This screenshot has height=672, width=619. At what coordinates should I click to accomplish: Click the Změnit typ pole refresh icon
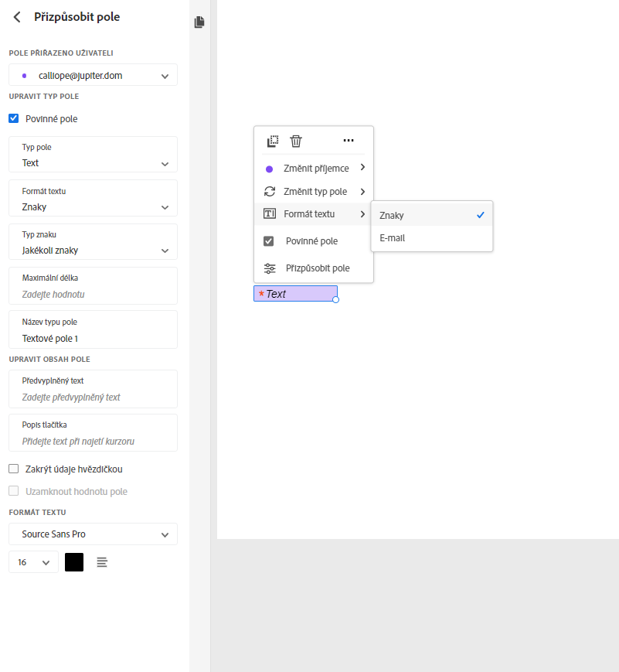click(x=270, y=192)
